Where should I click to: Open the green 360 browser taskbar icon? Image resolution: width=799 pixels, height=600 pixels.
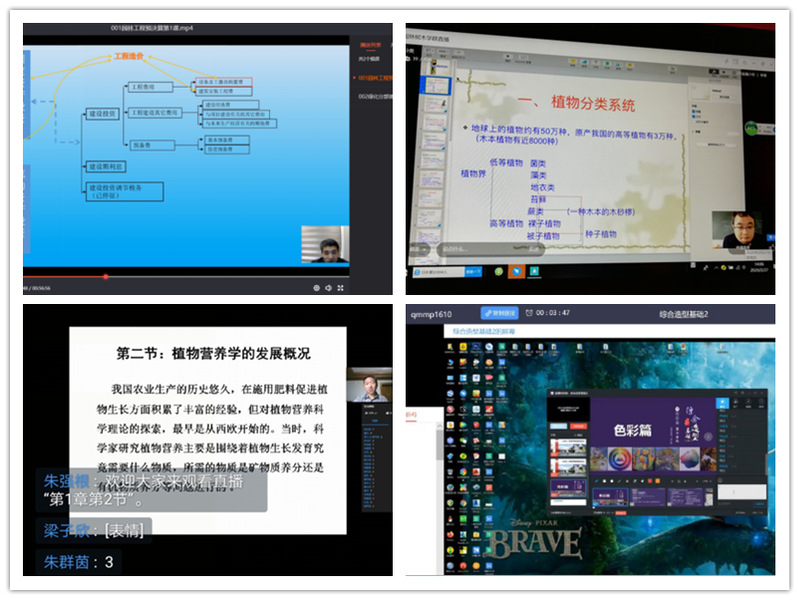(x=499, y=272)
